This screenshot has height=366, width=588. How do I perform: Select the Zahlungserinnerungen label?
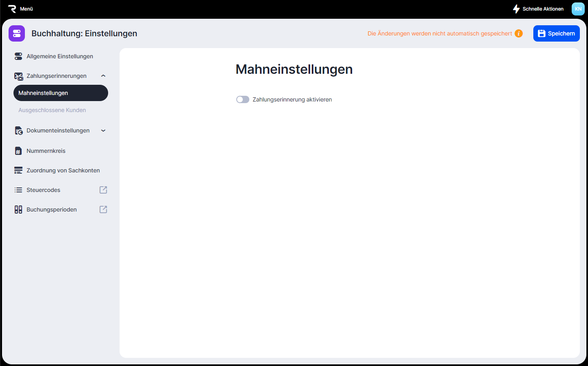(x=56, y=76)
